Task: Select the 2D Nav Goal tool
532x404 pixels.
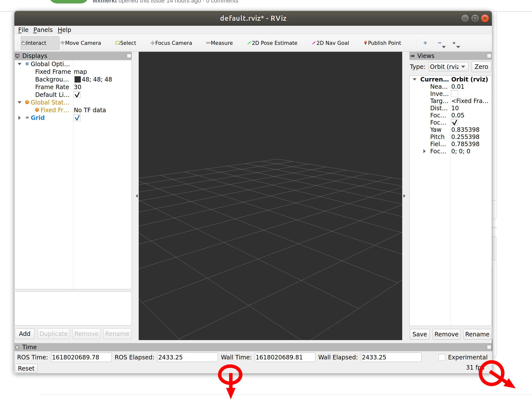Action: [330, 43]
